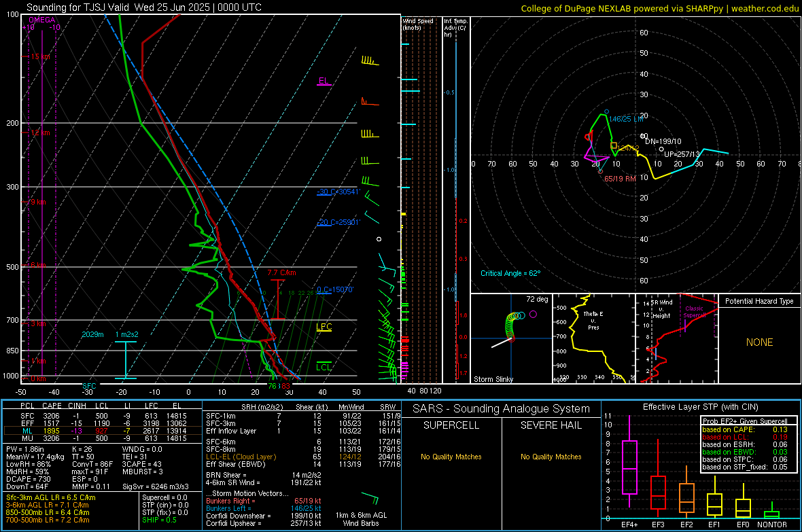
Task: Click the 'based on STP_fixed: 0.05' line
Action: [x=745, y=467]
